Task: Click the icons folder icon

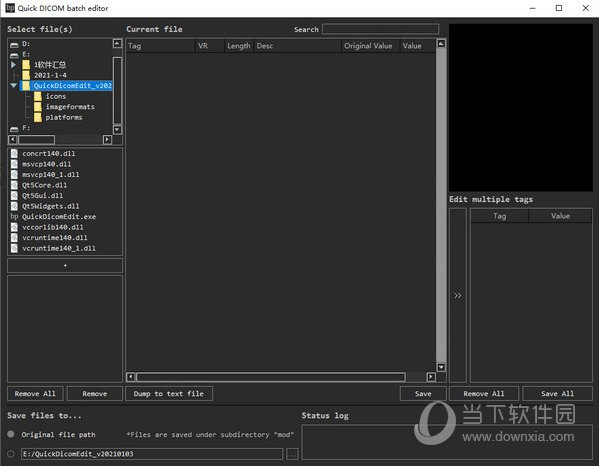Action: pos(38,96)
